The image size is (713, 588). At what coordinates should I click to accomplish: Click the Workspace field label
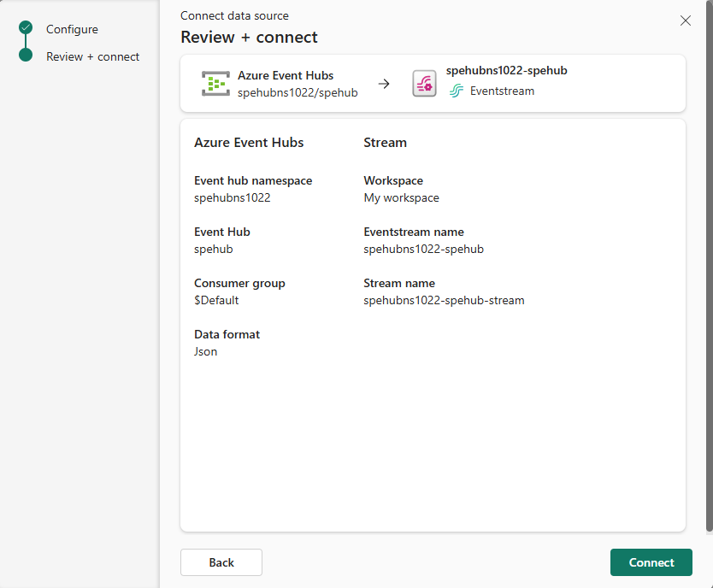coord(393,180)
